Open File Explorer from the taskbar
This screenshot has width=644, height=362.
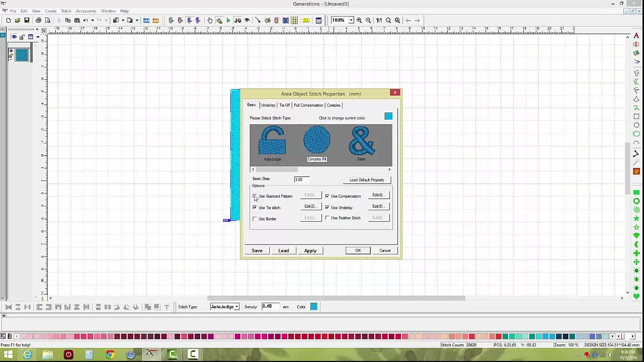click(48, 354)
